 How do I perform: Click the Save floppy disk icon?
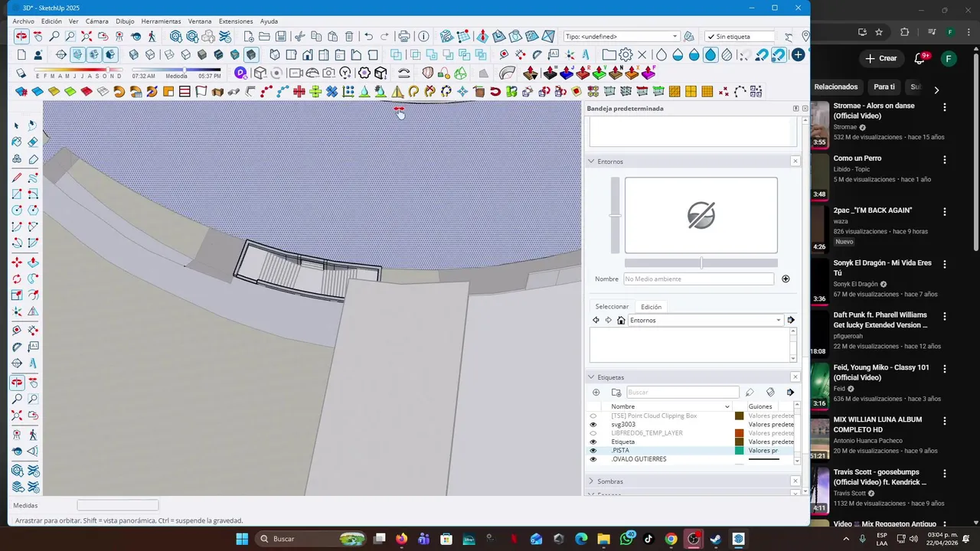point(281,36)
